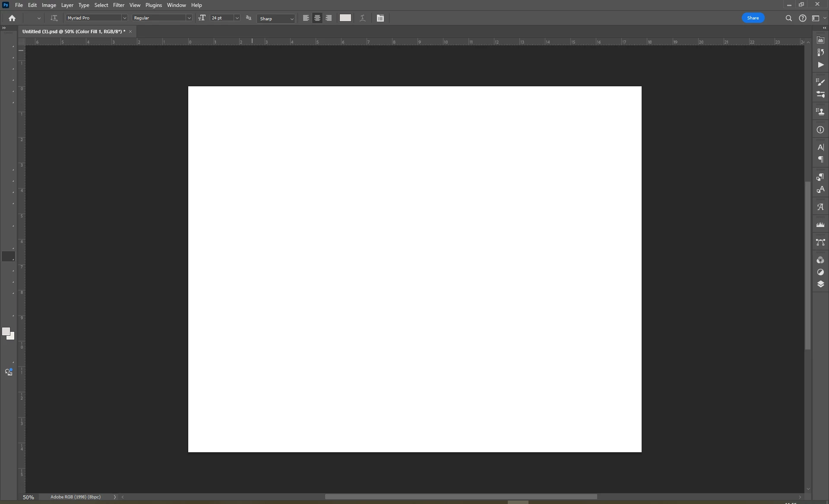Enable right align text

(329, 18)
